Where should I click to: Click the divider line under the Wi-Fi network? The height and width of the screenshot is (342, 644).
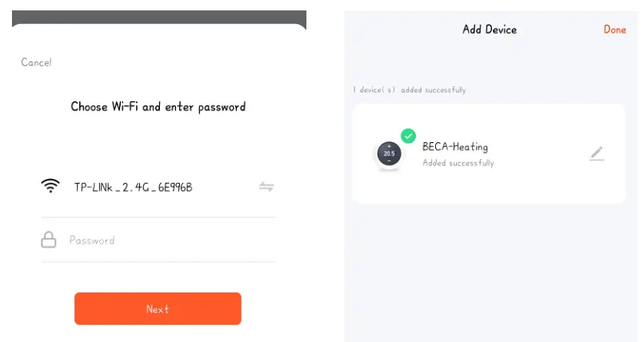click(158, 217)
